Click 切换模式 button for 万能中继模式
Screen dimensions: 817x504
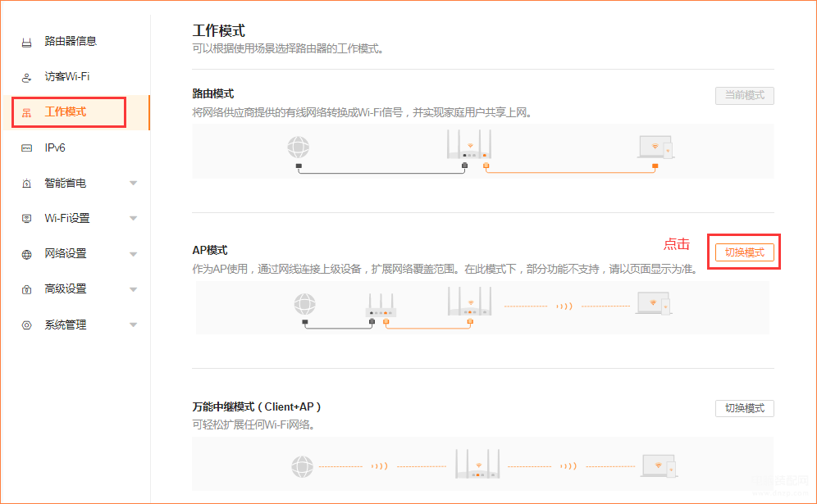pyautogui.click(x=745, y=409)
